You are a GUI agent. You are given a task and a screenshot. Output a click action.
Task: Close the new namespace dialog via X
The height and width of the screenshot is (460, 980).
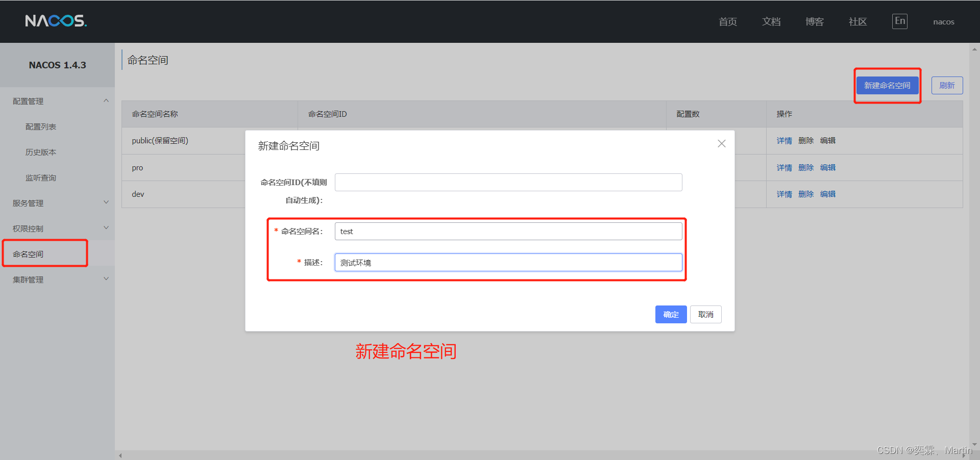click(x=721, y=144)
